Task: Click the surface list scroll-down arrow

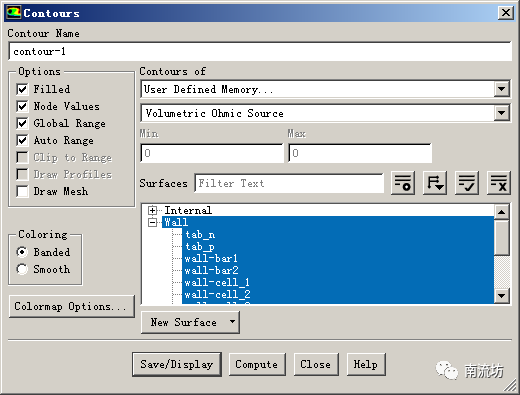Action: (x=502, y=296)
